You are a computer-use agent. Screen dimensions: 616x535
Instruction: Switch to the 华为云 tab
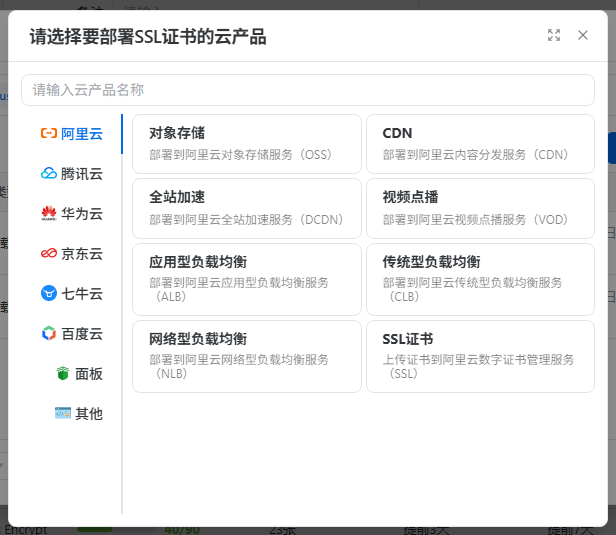point(81,213)
